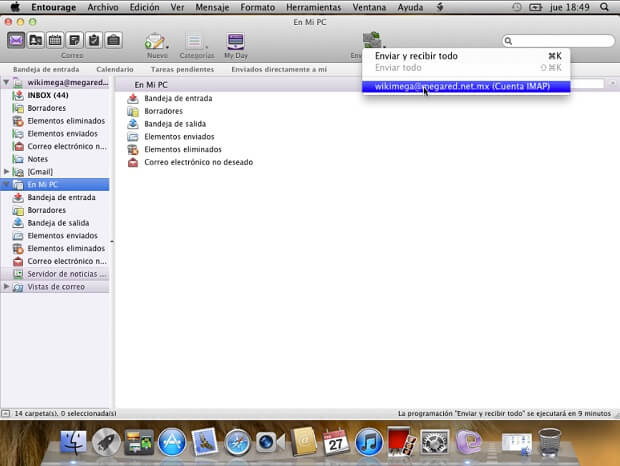Image resolution: width=620 pixels, height=466 pixels.
Task: Open Spotlight magnifier in menu bar
Action: (x=604, y=7)
